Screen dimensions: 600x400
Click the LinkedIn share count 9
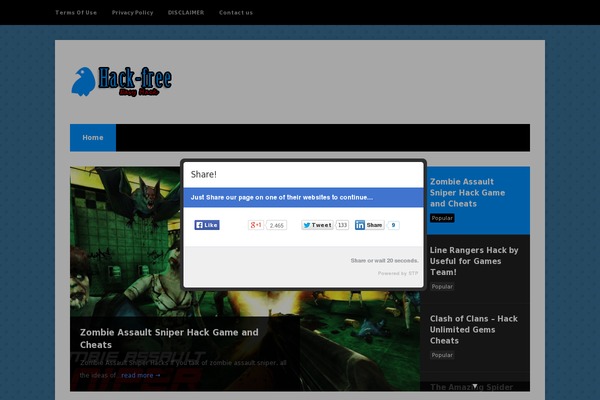(x=393, y=225)
